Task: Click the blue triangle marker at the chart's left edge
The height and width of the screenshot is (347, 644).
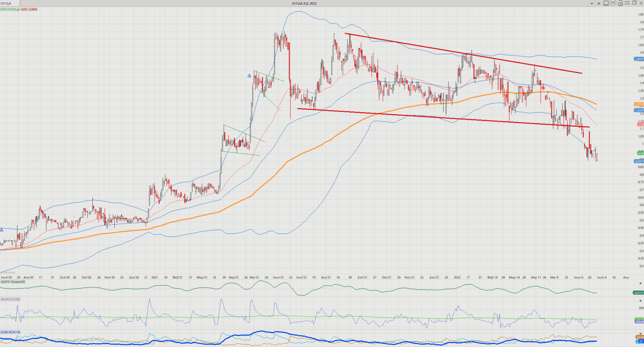Action: (x=2, y=230)
